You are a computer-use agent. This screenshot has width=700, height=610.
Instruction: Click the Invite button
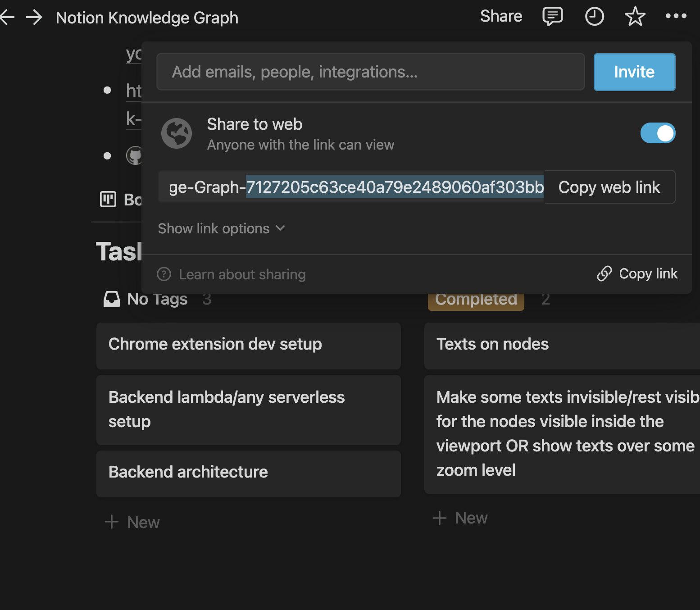634,72
